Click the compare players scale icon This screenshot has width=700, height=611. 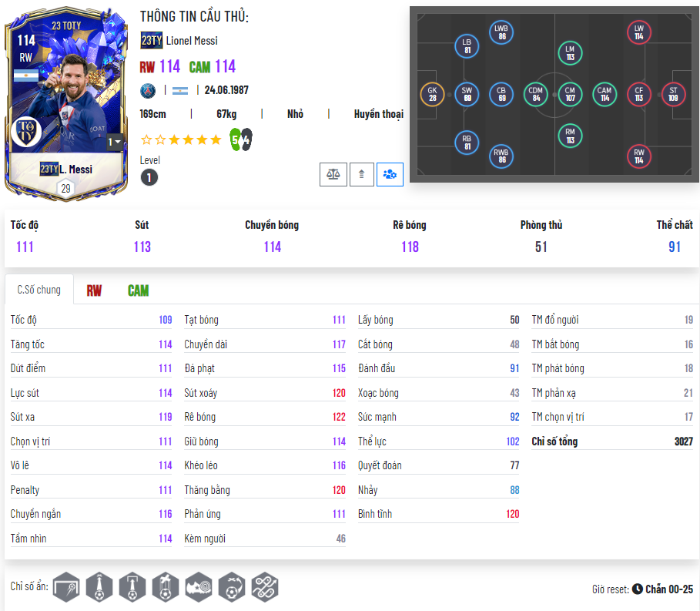333,174
